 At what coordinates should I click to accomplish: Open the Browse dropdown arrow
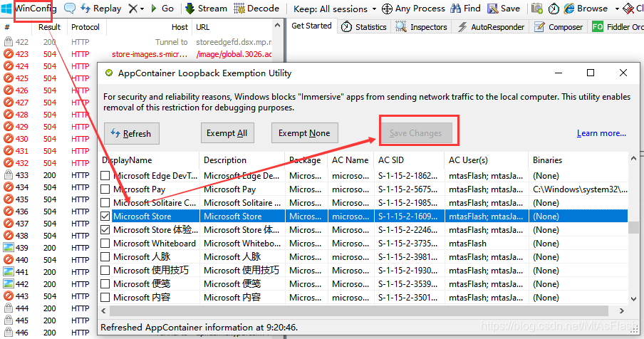(617, 9)
